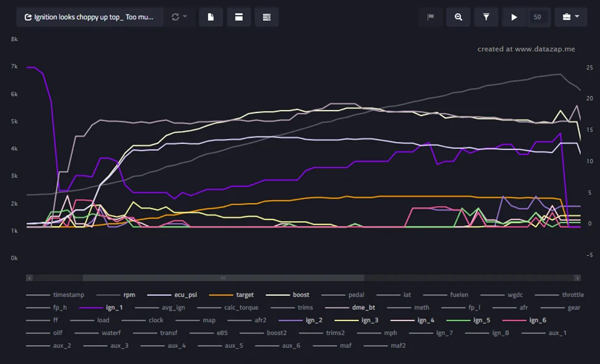Turn on the waterf series
Viewport: 600px width, 364px height.
(98, 333)
